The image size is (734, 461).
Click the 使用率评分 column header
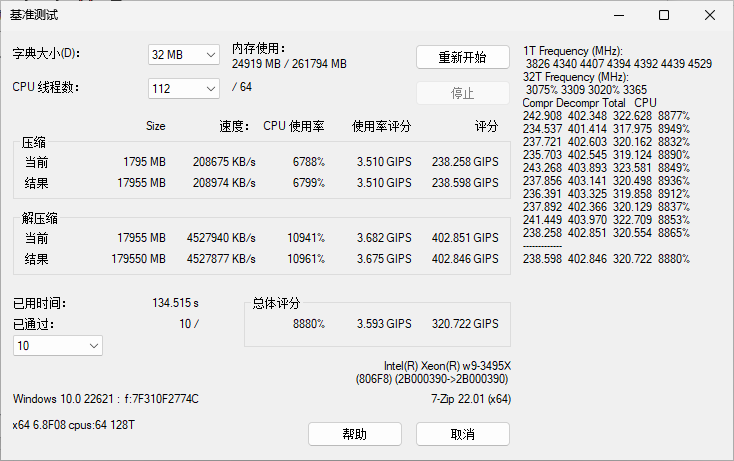(x=381, y=126)
